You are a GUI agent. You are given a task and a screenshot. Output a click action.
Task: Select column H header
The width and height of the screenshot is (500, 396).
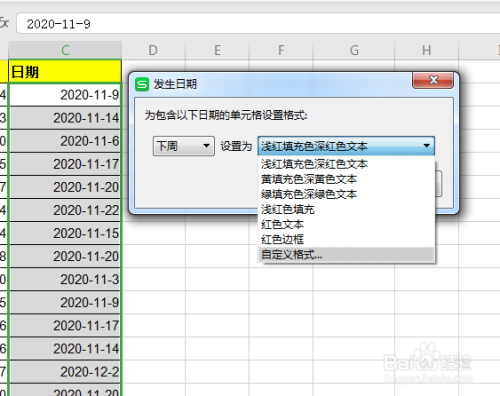point(426,50)
